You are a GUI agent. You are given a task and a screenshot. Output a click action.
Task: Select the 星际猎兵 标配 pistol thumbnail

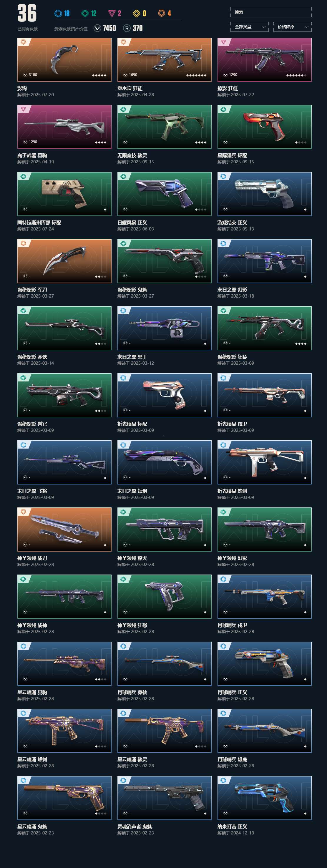[x=265, y=127]
